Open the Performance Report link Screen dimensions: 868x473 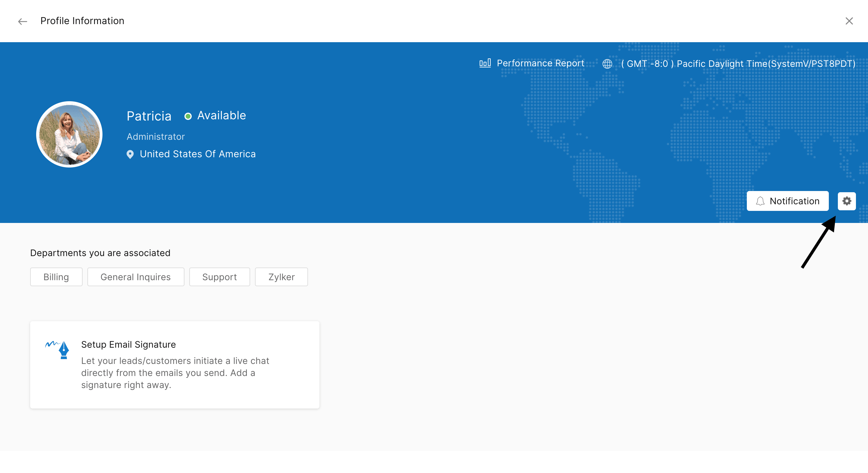tap(540, 63)
